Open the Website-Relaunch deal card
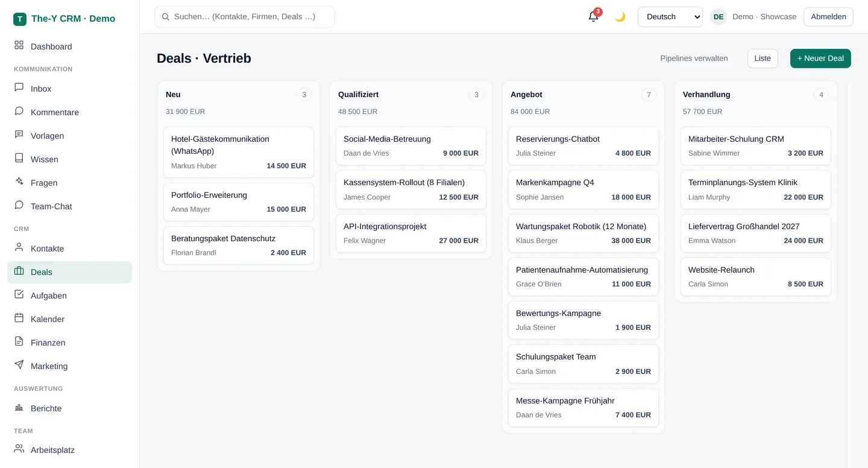This screenshot has height=468, width=868. [x=756, y=277]
